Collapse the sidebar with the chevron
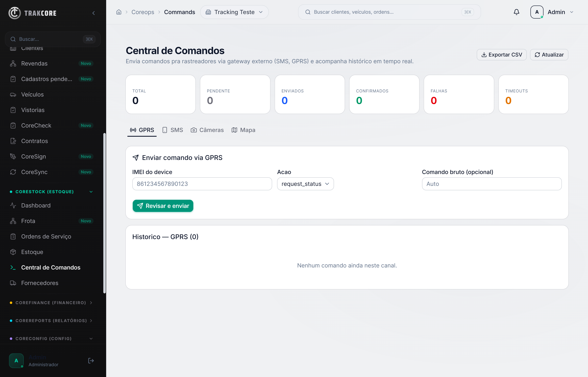 94,13
